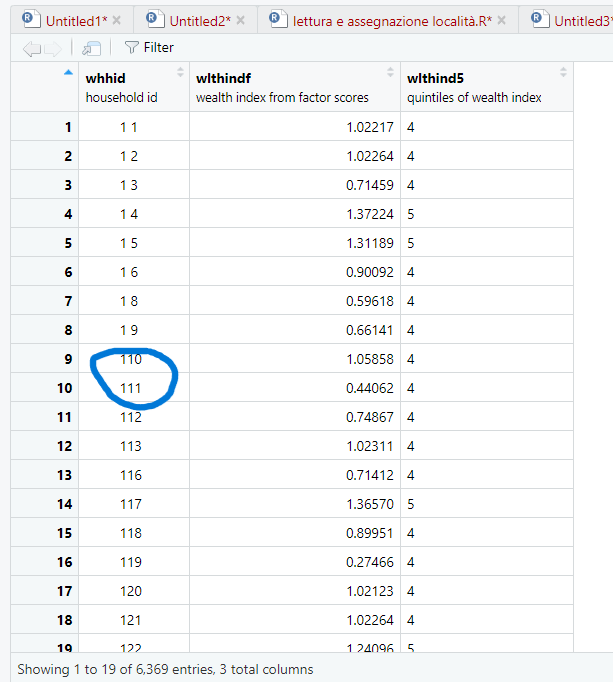Sort by the whhid column arrows
Screen dimensions: 613x682
click(x=180, y=72)
